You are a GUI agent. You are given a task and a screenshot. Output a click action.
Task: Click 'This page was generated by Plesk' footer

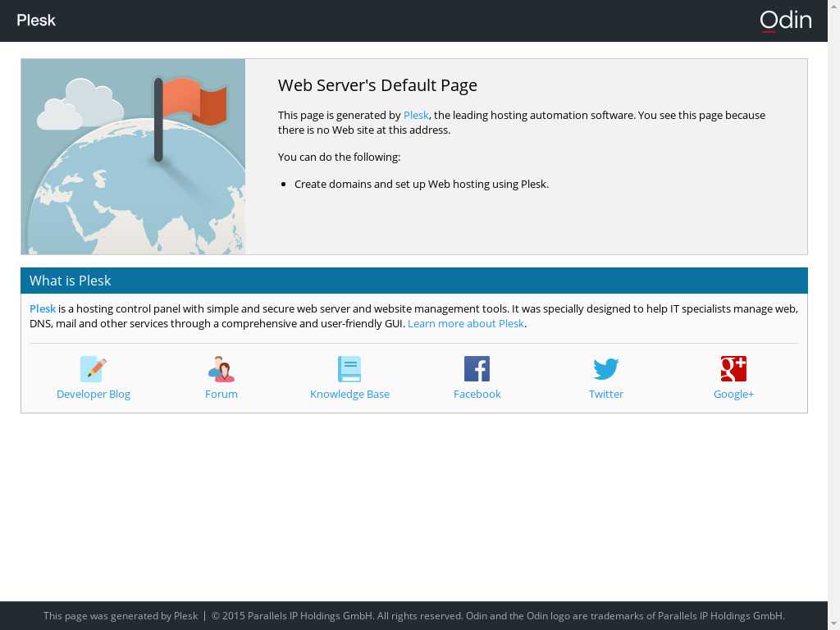(x=121, y=616)
